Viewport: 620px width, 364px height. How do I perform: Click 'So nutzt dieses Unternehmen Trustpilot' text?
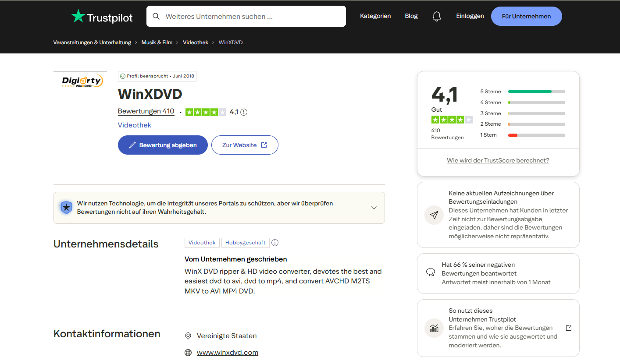(482, 315)
